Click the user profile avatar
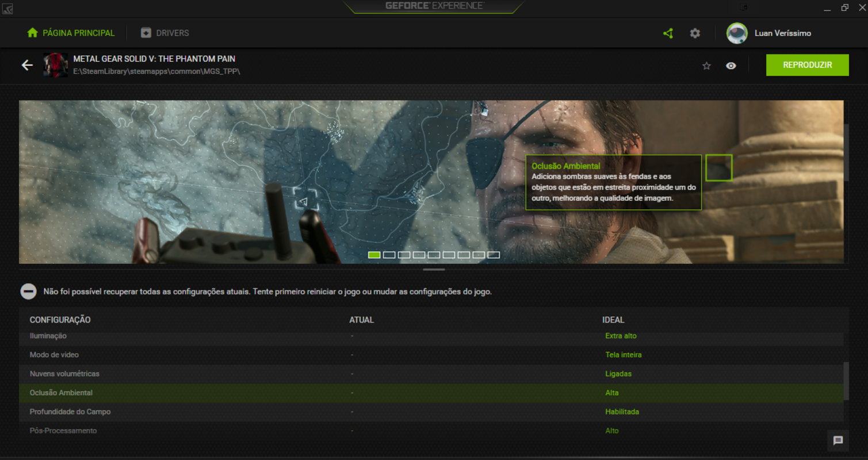This screenshot has height=460, width=868. [x=737, y=33]
